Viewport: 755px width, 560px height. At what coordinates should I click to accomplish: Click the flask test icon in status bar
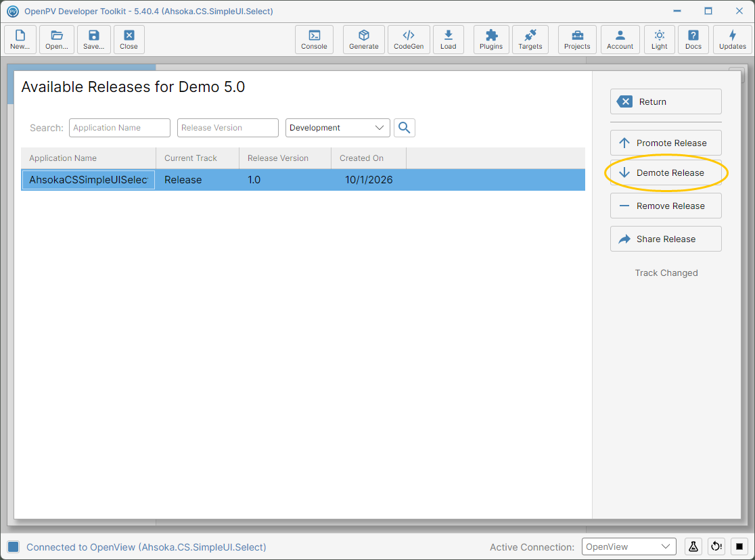pos(693,546)
